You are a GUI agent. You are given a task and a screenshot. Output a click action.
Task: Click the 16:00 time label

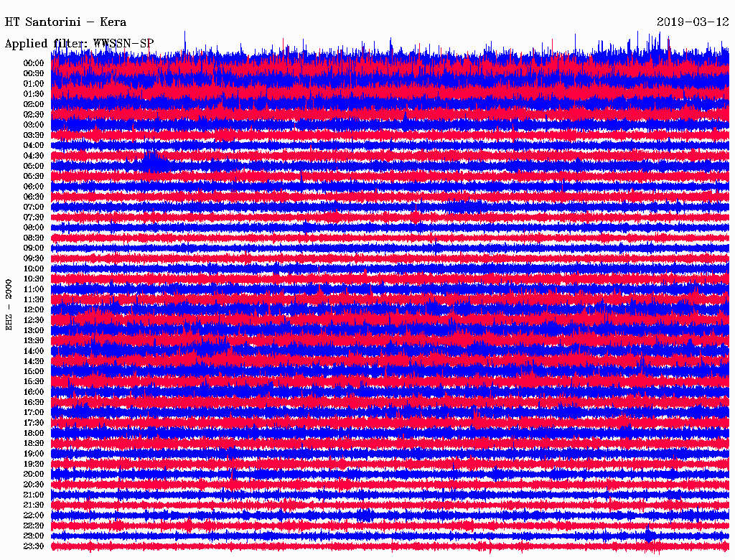(34, 392)
